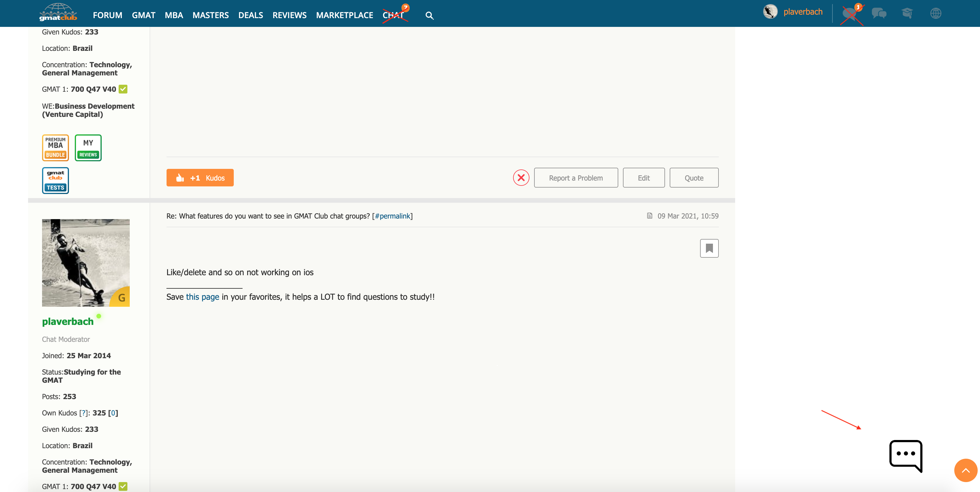Click the 'Chat Moderator' rank text
The width and height of the screenshot is (980, 492).
pos(66,339)
